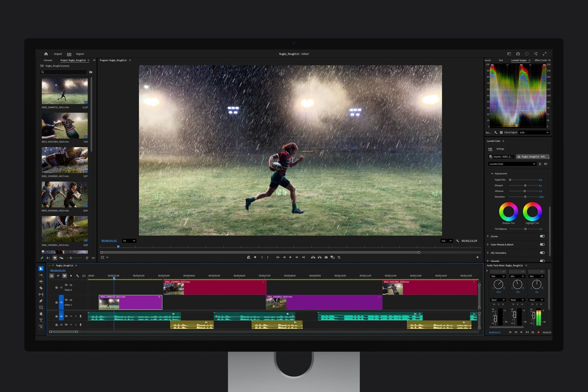Select the Ripple Edit tool
Image resolution: width=588 pixels, height=392 pixels.
coord(41,281)
